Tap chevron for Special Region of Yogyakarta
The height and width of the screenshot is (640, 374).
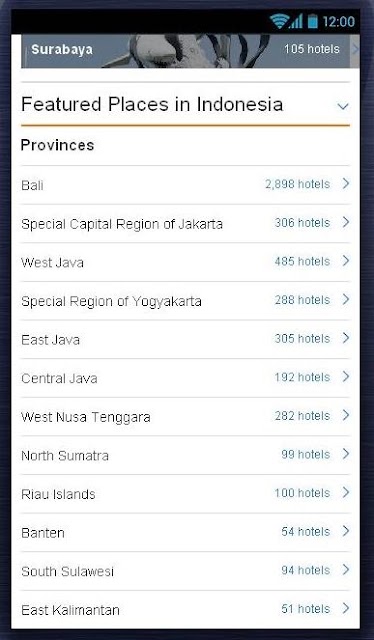click(346, 299)
